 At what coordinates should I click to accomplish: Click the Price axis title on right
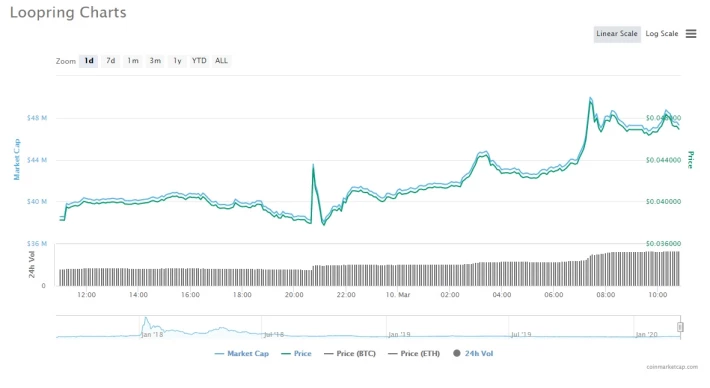point(690,159)
